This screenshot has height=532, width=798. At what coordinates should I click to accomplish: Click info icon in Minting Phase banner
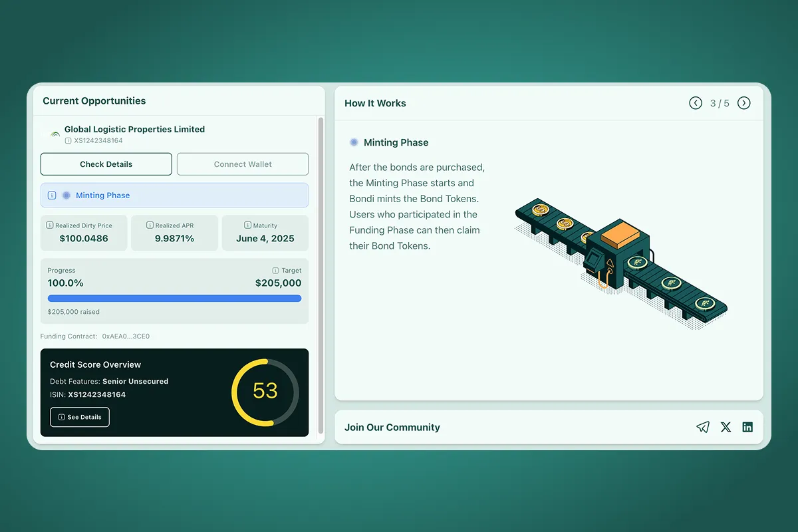point(52,196)
